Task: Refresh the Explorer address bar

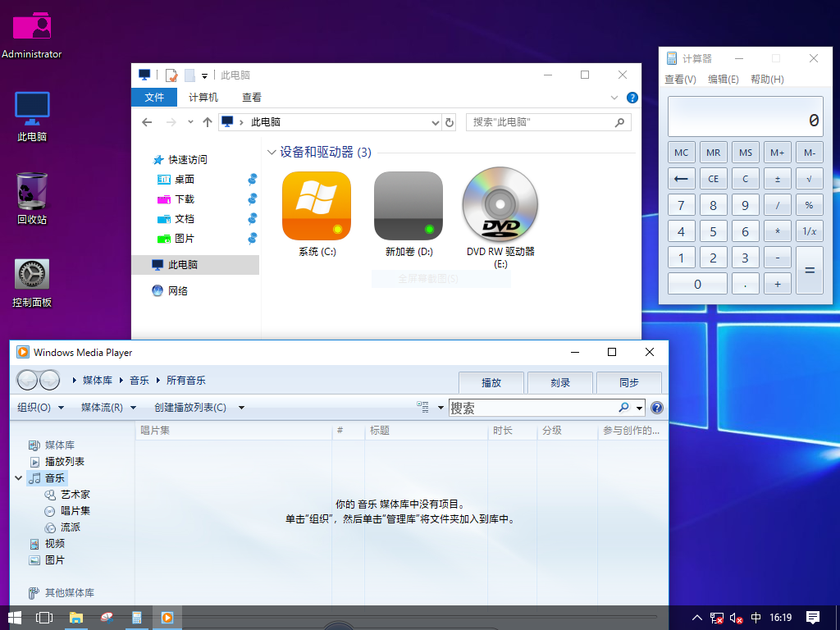Action: [x=449, y=122]
